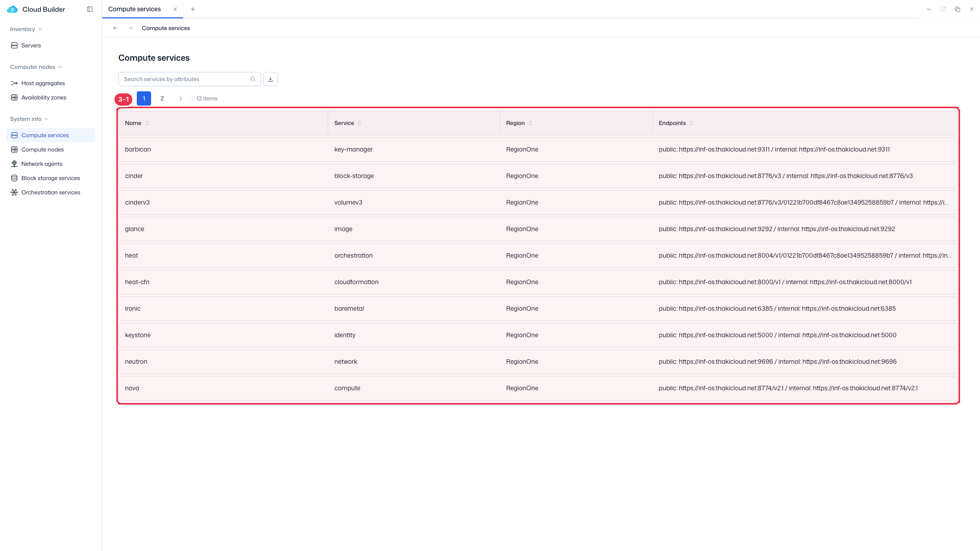This screenshot has width=980, height=551.
Task: Go to page 2 of results
Action: (x=162, y=98)
